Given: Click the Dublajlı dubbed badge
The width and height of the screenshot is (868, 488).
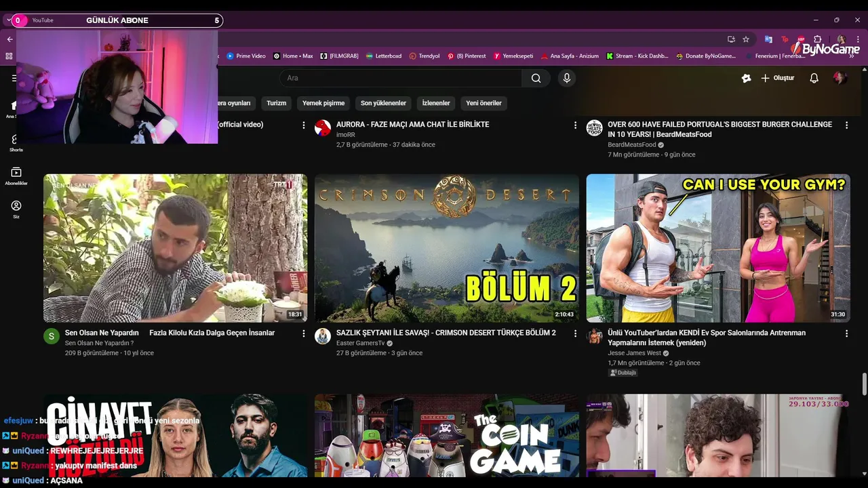Looking at the screenshot, I should point(623,373).
